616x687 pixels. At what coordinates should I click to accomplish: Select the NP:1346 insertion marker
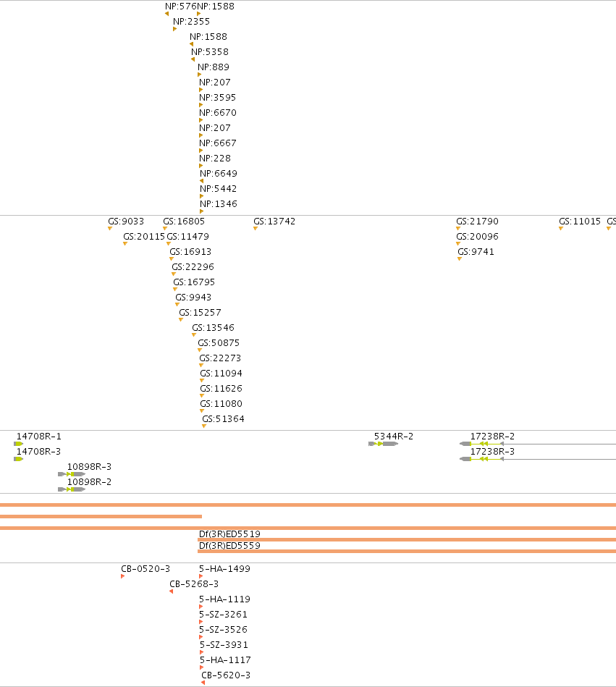[x=201, y=211]
